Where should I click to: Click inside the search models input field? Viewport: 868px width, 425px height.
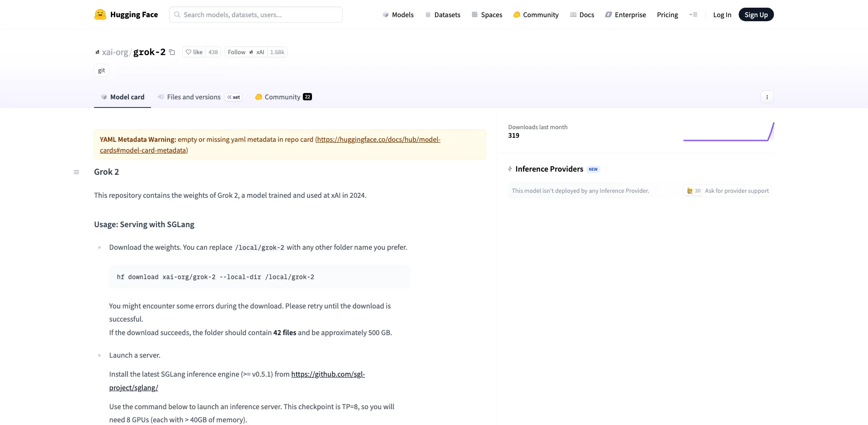pos(255,14)
